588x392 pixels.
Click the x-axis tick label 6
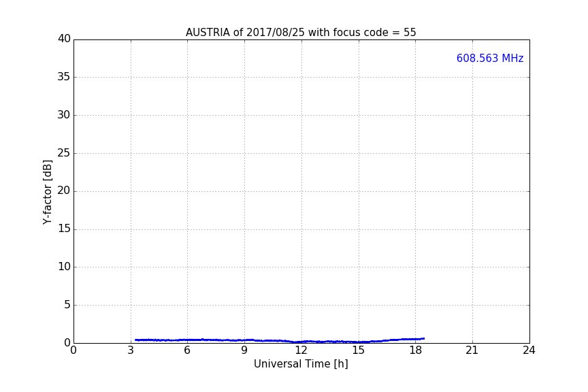point(187,350)
